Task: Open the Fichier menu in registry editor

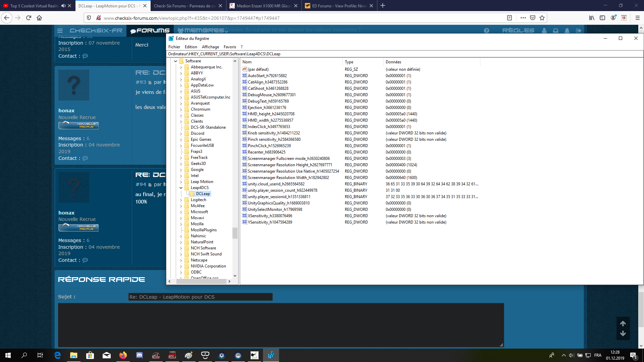Action: tap(174, 47)
